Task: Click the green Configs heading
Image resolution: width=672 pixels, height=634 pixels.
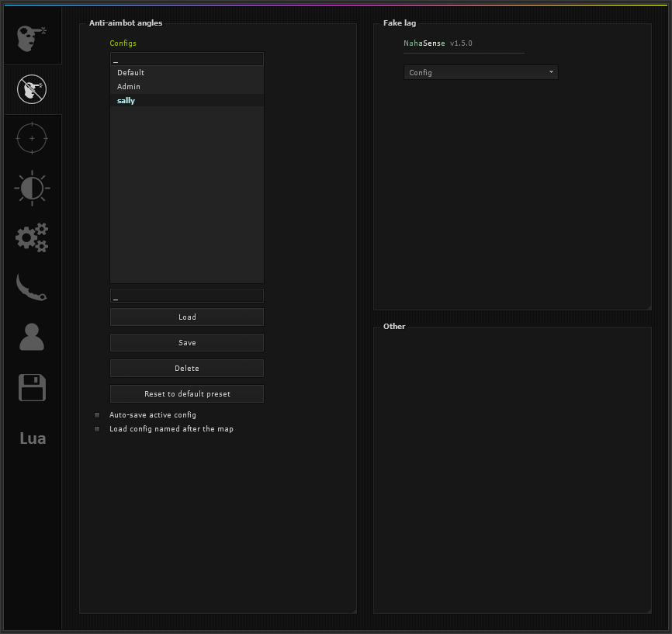Action: pyautogui.click(x=123, y=43)
